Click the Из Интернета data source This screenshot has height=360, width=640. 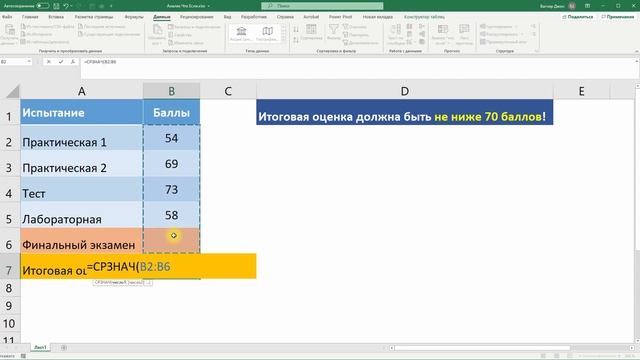click(36, 34)
